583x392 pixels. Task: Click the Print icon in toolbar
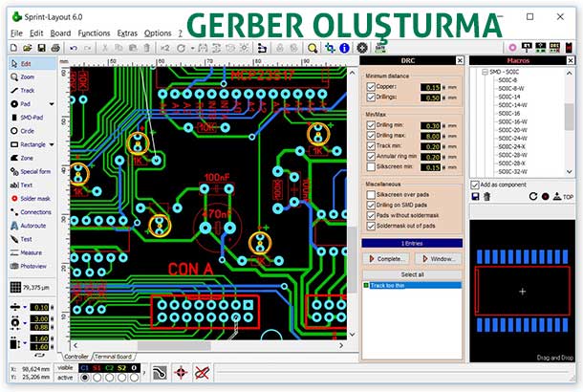[55, 48]
